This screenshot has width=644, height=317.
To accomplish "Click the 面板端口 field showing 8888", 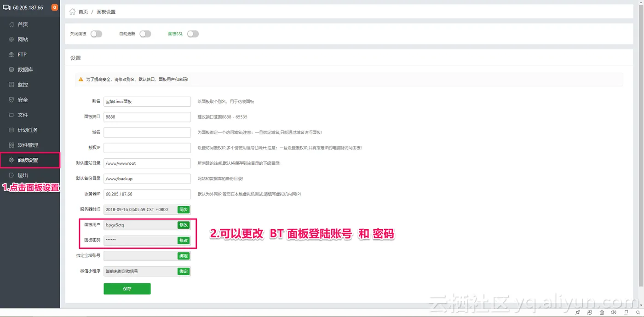I will 147,117.
